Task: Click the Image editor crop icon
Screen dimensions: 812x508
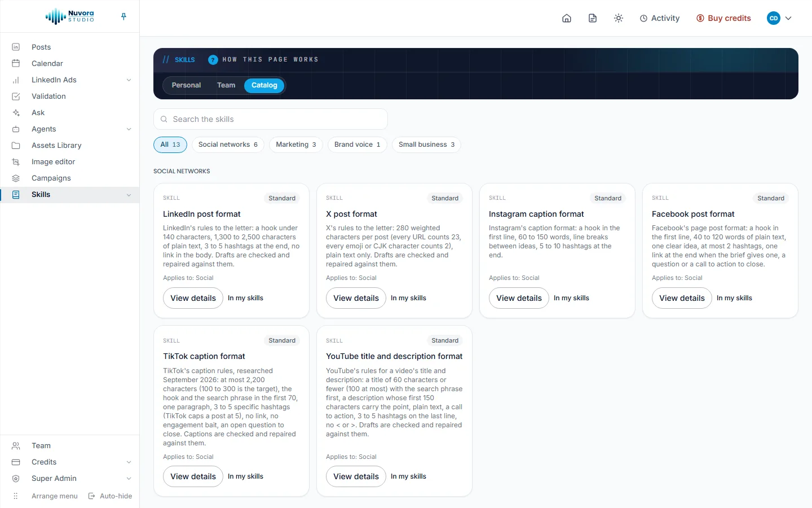Action: [16, 161]
